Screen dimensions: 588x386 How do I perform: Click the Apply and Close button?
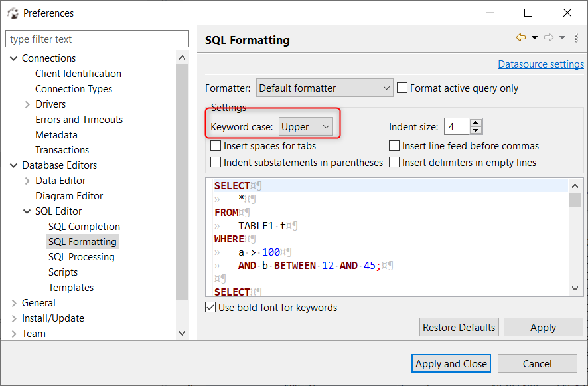coord(451,363)
